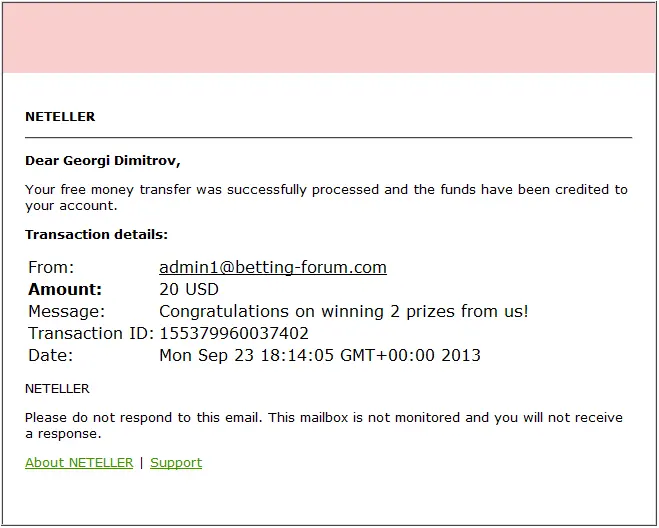Click the Mon Sep 23 2013 timestamp
Screen dimensions: 659x528
point(320,355)
